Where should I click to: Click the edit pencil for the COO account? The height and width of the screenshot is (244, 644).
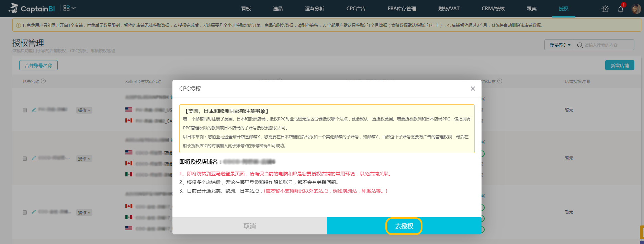tap(34, 212)
